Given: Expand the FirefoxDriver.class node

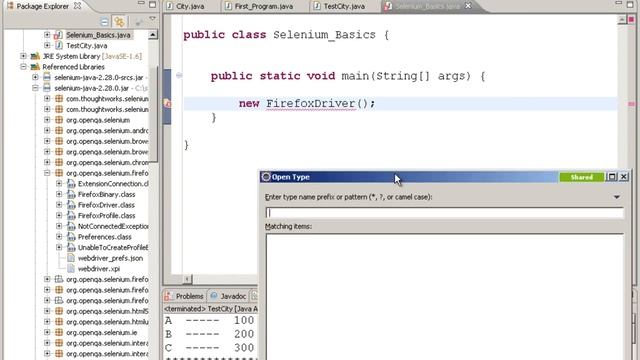Looking at the screenshot, I should [x=59, y=204].
